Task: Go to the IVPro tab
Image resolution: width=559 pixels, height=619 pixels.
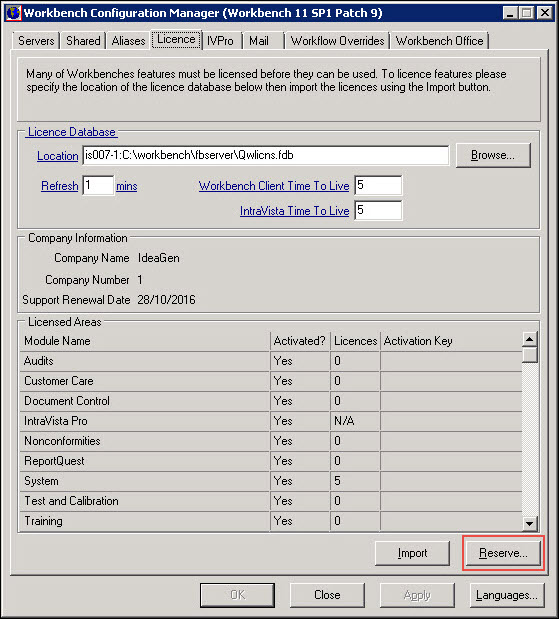Action: pyautogui.click(x=220, y=41)
